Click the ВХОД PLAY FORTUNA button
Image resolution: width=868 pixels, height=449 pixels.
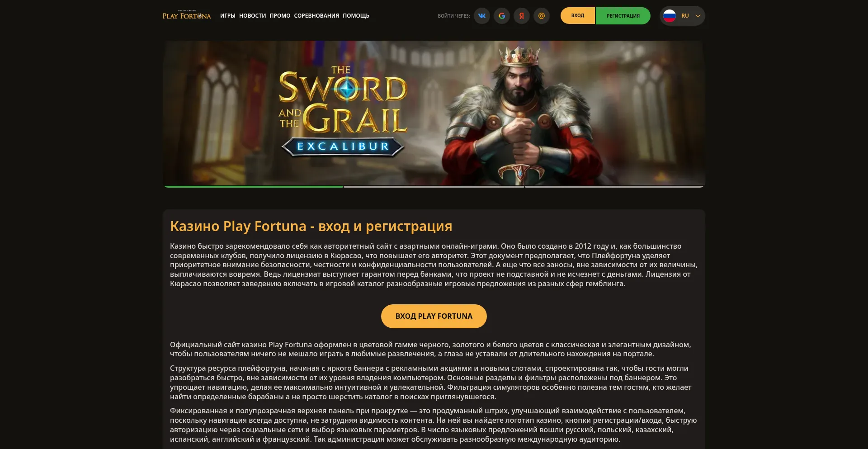tap(434, 316)
